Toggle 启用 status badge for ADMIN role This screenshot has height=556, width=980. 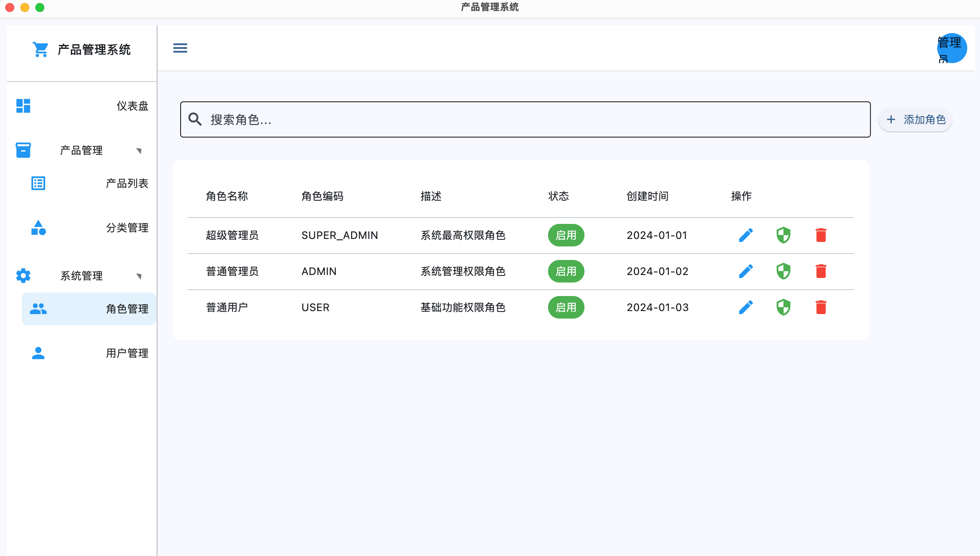566,271
